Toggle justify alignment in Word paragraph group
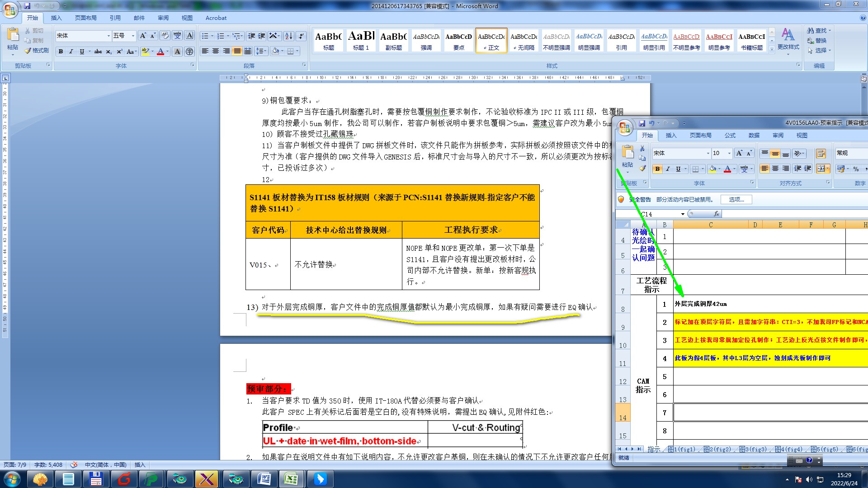This screenshot has width=868, height=488. pos(237,51)
